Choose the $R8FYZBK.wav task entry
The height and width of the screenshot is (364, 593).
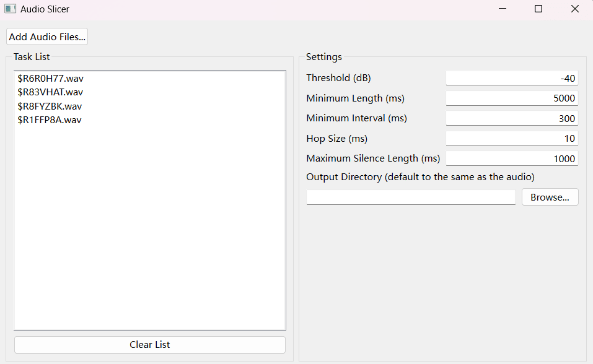(x=50, y=106)
